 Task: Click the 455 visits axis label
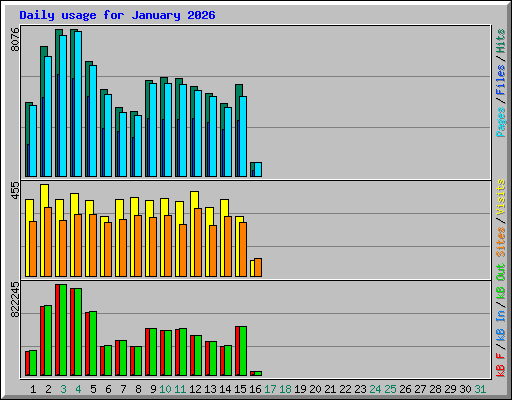tap(15, 191)
